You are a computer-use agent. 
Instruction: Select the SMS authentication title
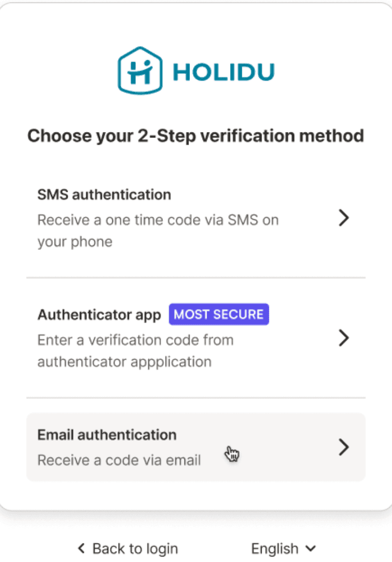(104, 195)
